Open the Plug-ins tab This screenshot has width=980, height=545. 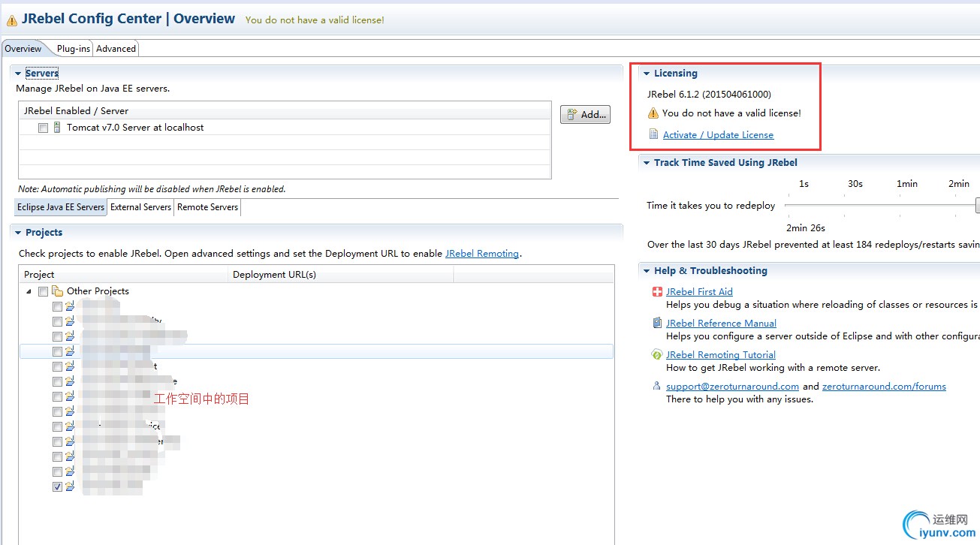coord(74,49)
